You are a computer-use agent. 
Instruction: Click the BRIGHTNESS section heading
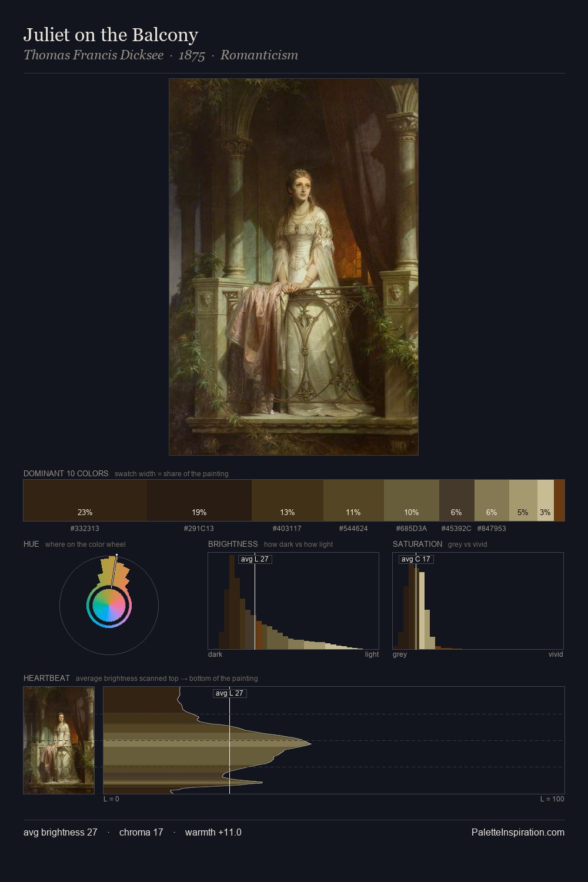(x=233, y=544)
